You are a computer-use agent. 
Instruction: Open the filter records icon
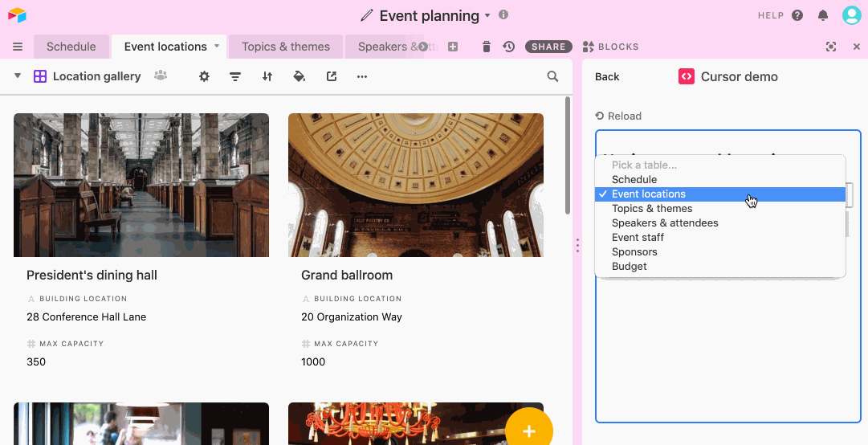235,76
